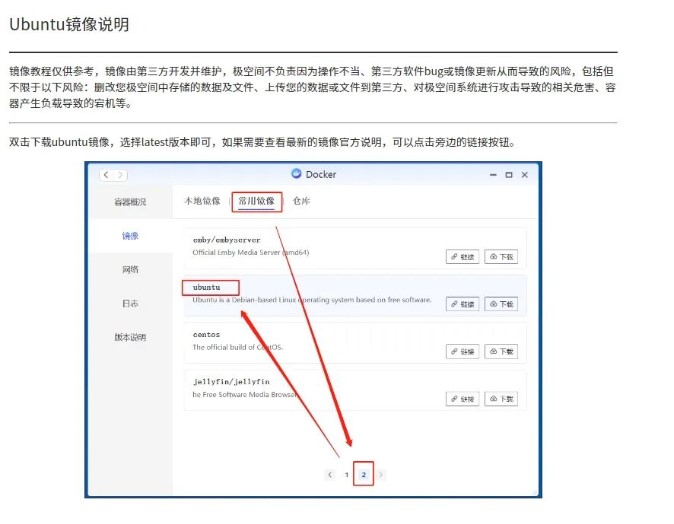Click 'Official Emby Media Server' description

pos(251,252)
